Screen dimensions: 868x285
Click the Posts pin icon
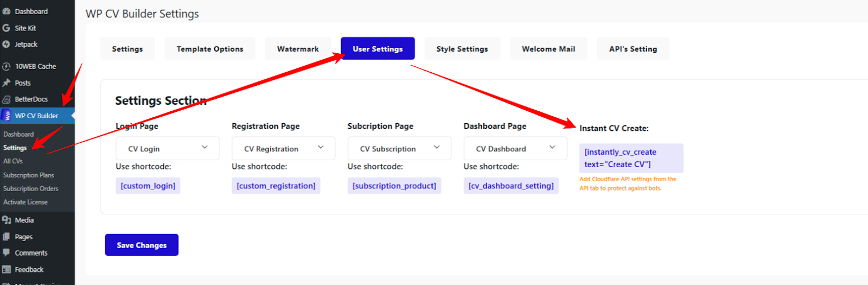click(7, 83)
